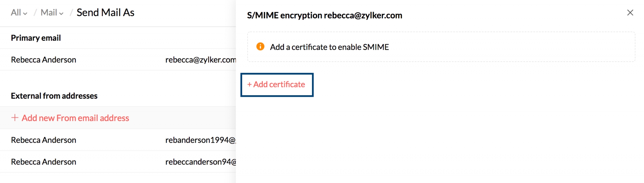
Task: Click Rebecca Anderson name beside rebeccanderson94
Action: pyautogui.click(x=43, y=162)
